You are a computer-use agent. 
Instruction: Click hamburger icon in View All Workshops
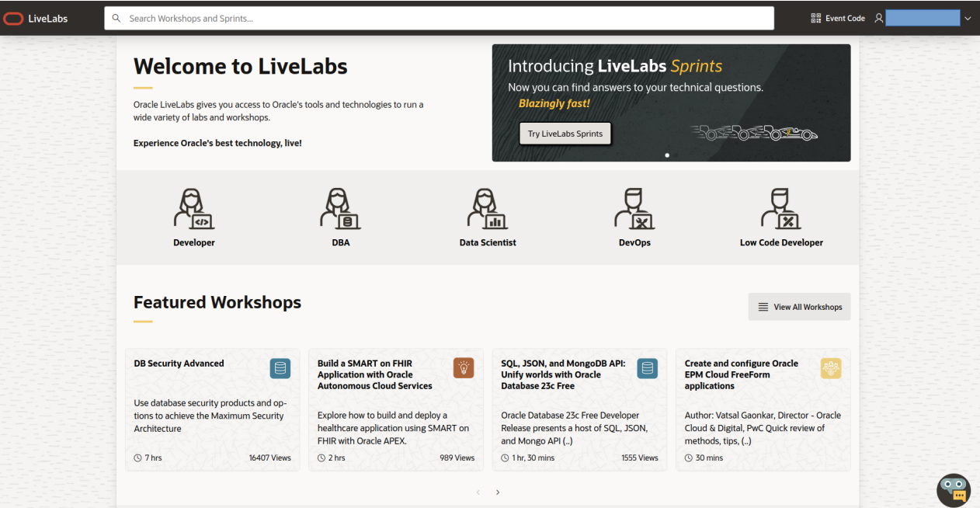point(763,307)
